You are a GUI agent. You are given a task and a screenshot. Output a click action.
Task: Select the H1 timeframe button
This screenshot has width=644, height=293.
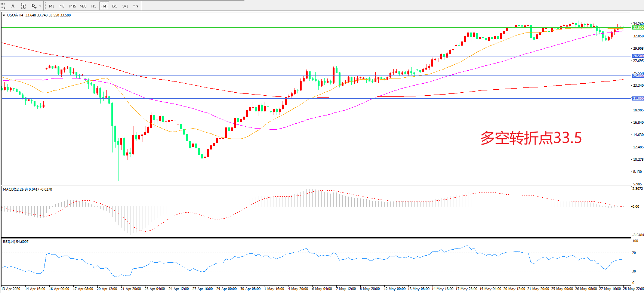click(93, 6)
